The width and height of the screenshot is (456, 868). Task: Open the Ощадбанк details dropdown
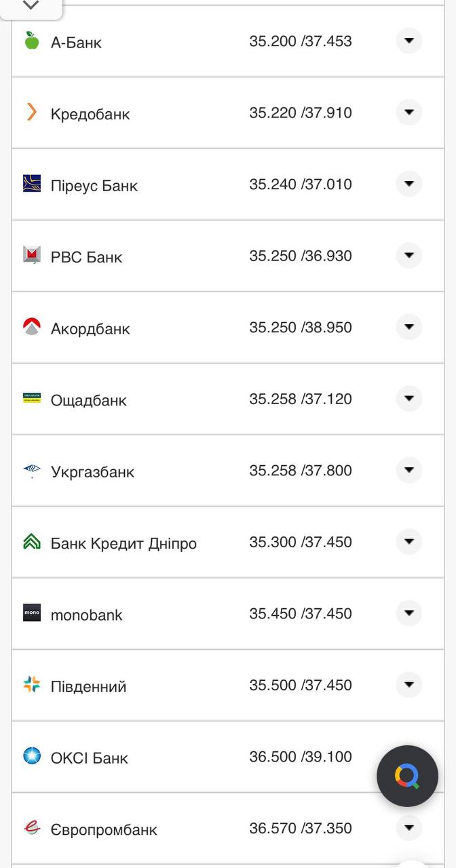(408, 399)
